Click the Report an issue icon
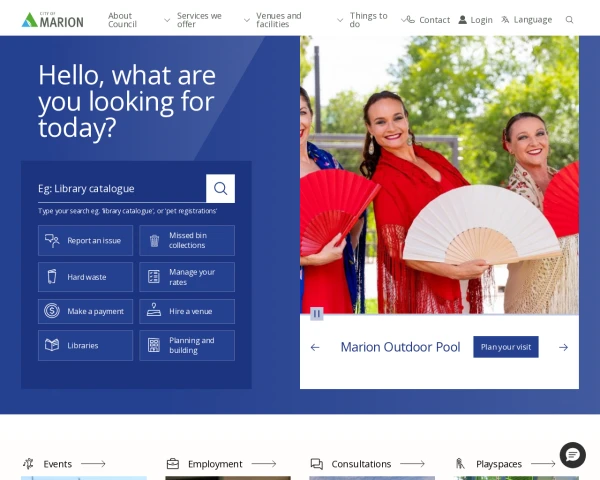Screen dimensions: 600x480 click(x=52, y=240)
